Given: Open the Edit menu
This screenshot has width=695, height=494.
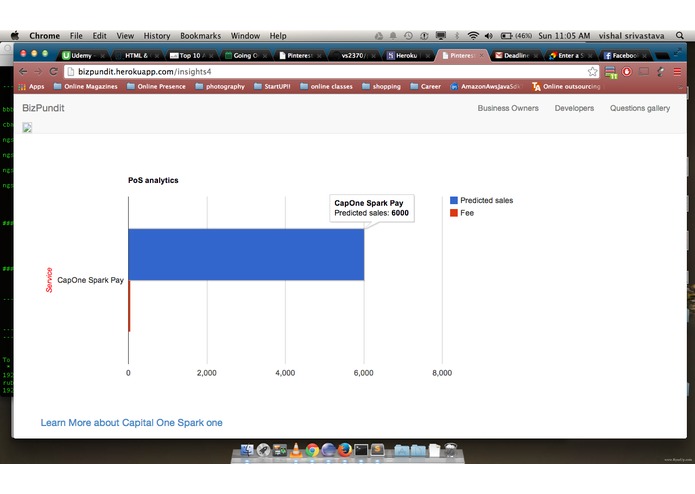Looking at the screenshot, I should 99,36.
